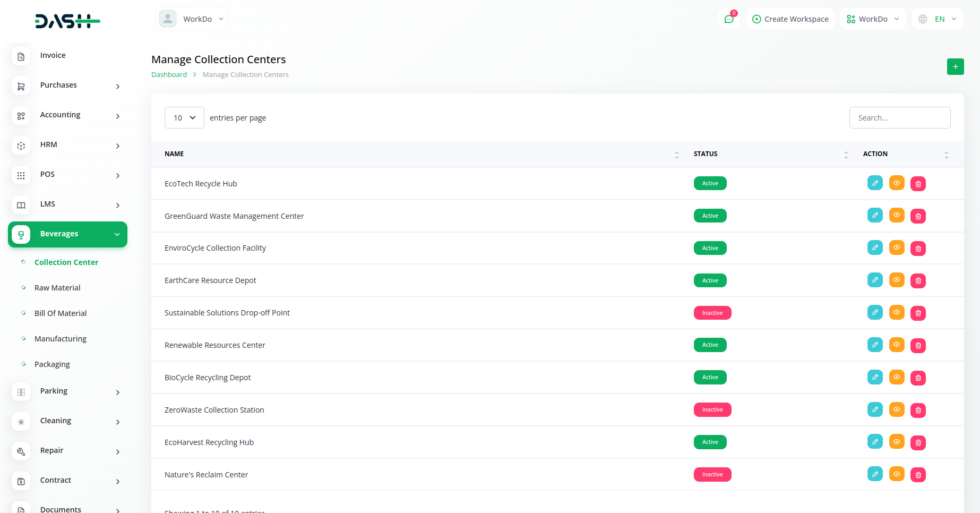Screen dimensions: 980x513
Task: Expand the Accounting sidebar menu
Action: (67, 115)
